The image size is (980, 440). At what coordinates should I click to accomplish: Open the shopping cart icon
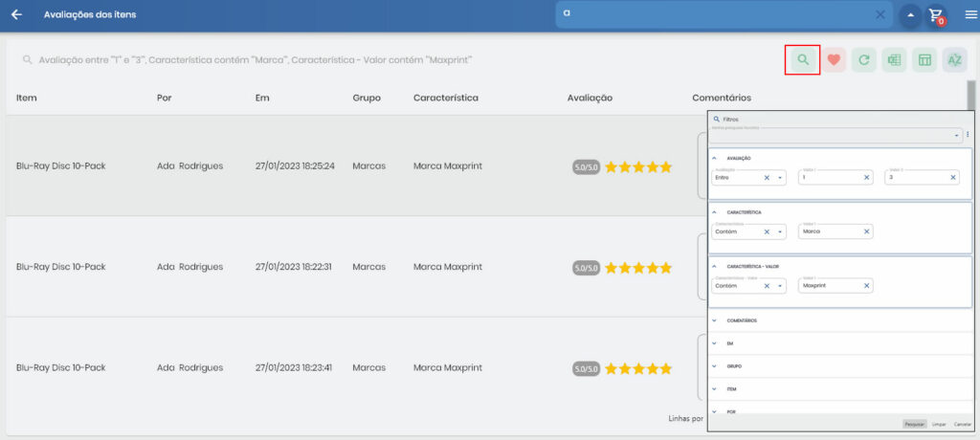pyautogui.click(x=936, y=15)
